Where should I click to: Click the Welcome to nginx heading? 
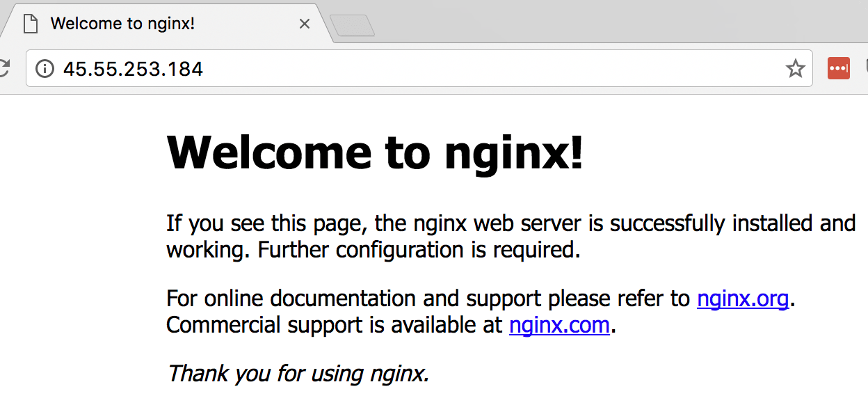tap(376, 152)
